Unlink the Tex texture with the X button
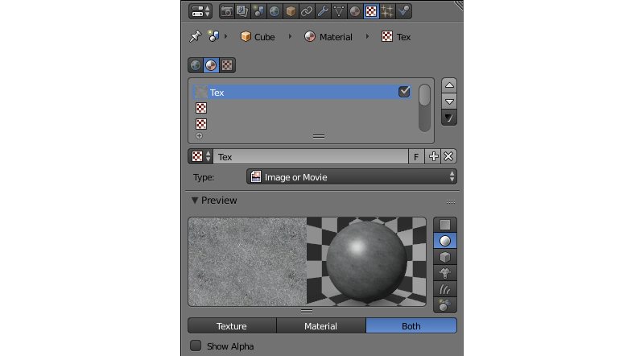 pyautogui.click(x=448, y=156)
